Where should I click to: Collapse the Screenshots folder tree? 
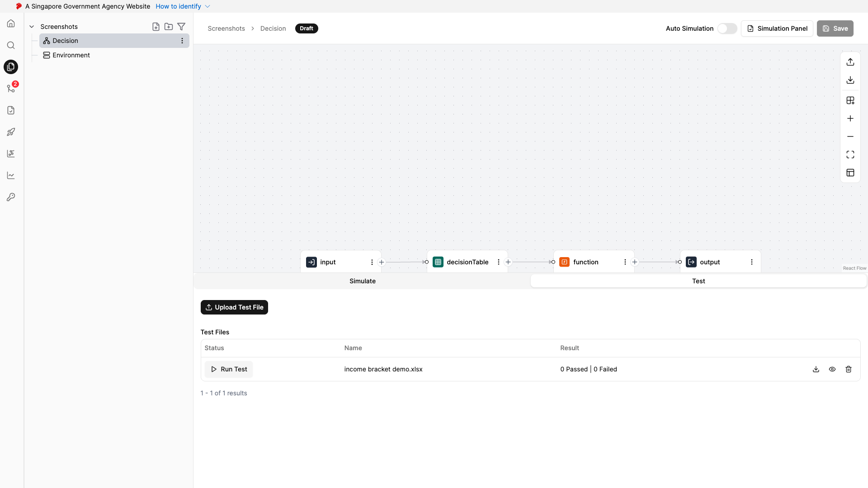tap(32, 27)
